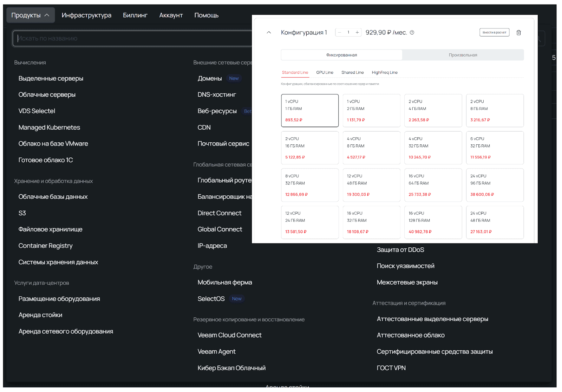Image resolution: width=562 pixels, height=392 pixels.
Task: Open Инфраструктура in the top menu
Action: pos(86,15)
